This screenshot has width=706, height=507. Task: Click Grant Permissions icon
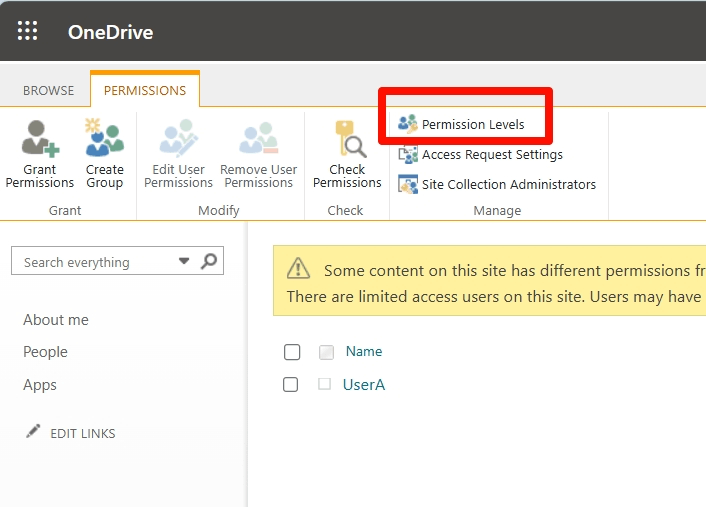click(x=40, y=139)
